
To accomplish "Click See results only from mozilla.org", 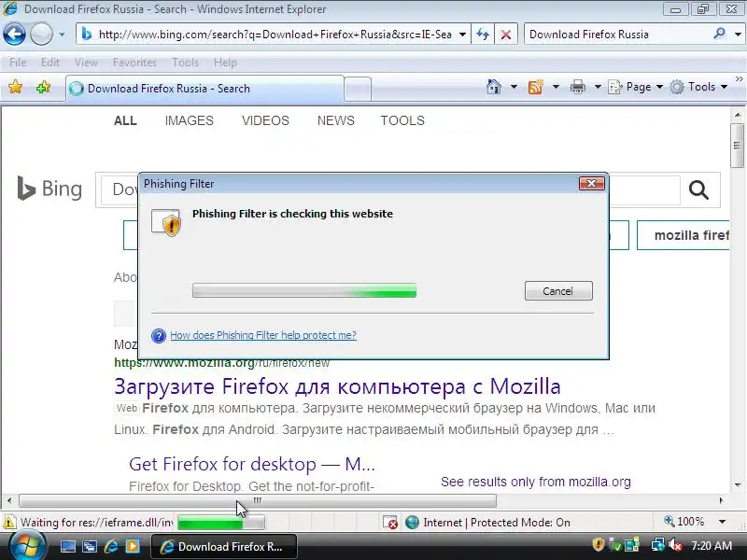I will [535, 482].
